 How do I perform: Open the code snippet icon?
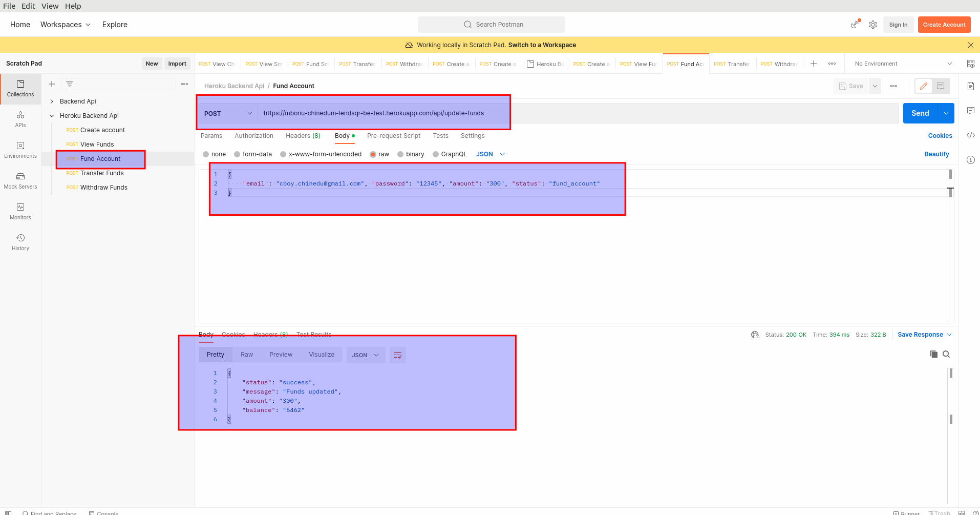(x=970, y=135)
